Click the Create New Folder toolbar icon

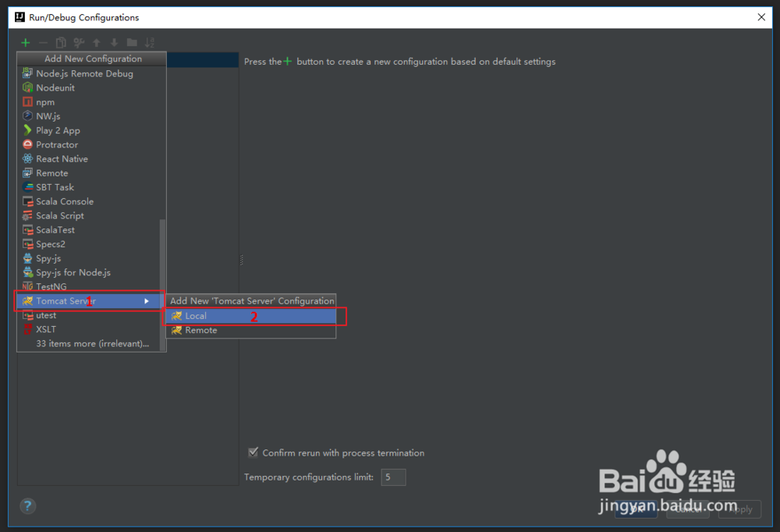[132, 43]
